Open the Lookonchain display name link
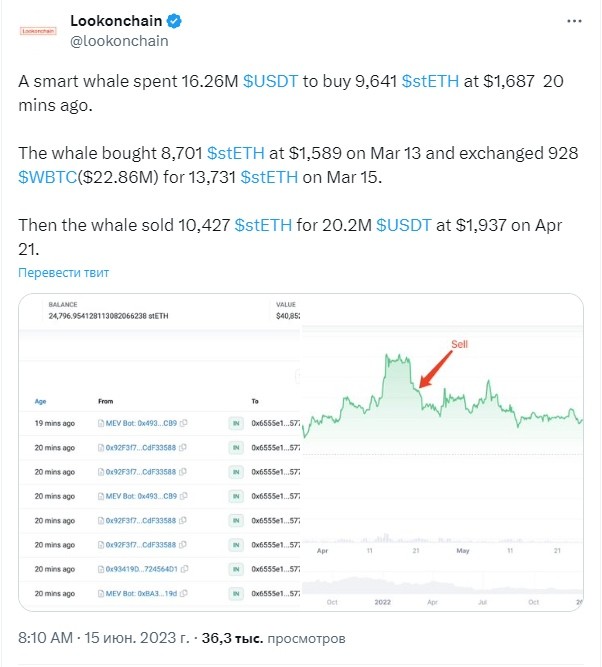Viewport: 602px width, 667px height. [x=116, y=21]
